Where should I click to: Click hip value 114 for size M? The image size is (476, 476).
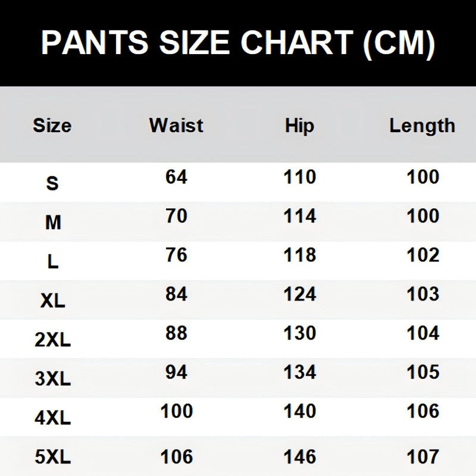(300, 216)
